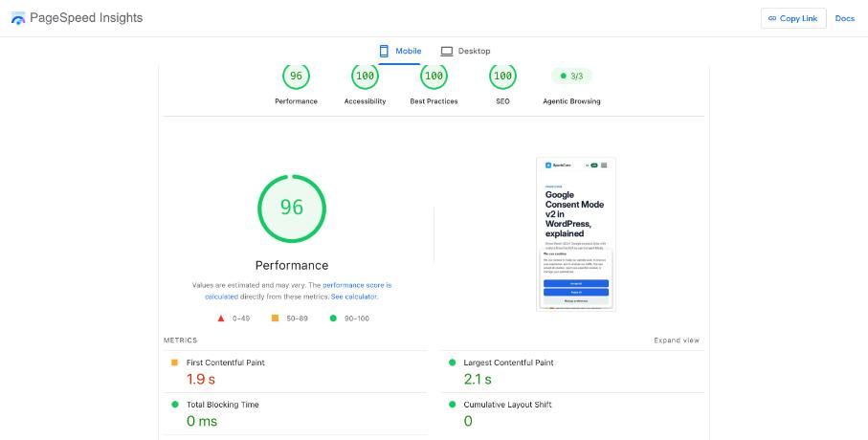868x440 pixels.
Task: Click the METRICS section heading
Action: [x=181, y=341]
